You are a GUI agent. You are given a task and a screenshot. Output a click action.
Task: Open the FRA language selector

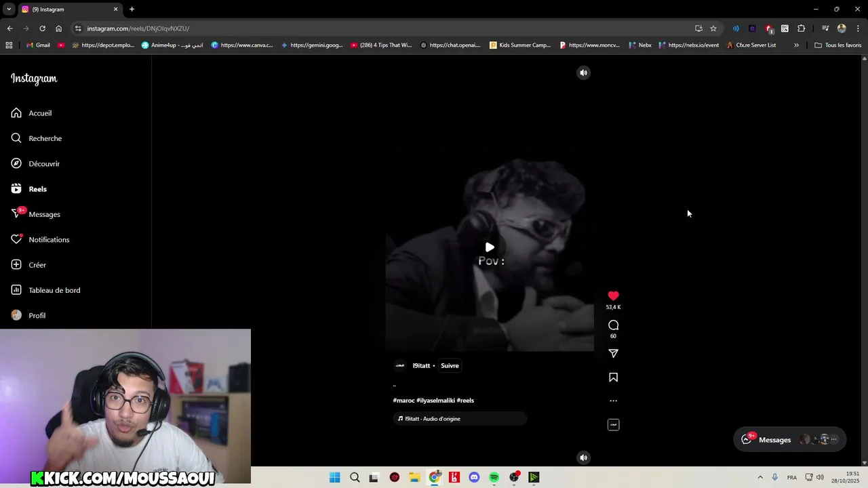coord(791,477)
